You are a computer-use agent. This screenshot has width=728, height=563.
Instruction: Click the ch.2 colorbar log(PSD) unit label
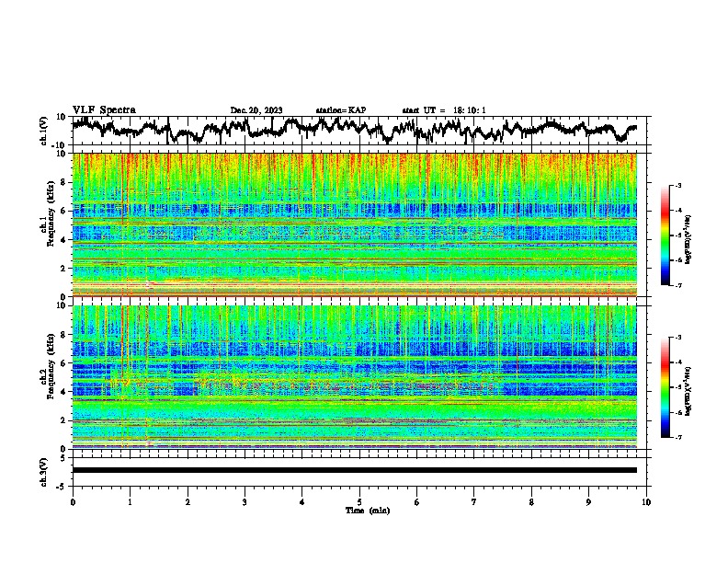click(x=688, y=391)
